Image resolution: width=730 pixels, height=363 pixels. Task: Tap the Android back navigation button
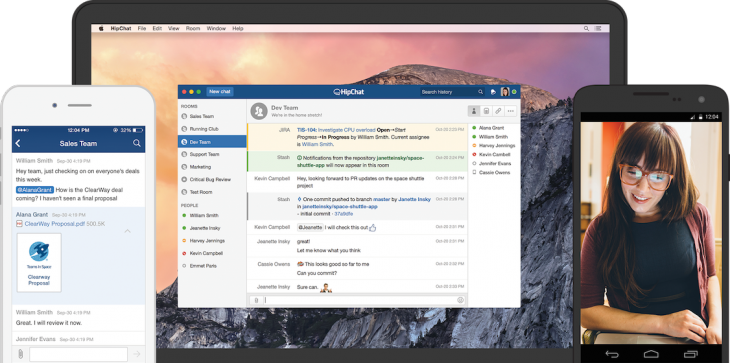(x=612, y=355)
